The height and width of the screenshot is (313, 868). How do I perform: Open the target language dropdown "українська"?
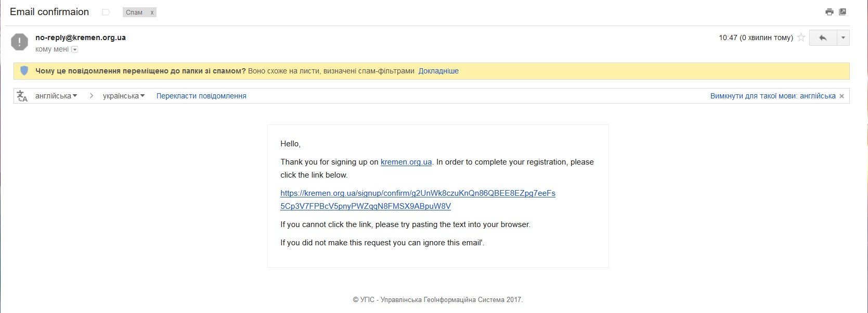[x=124, y=96]
